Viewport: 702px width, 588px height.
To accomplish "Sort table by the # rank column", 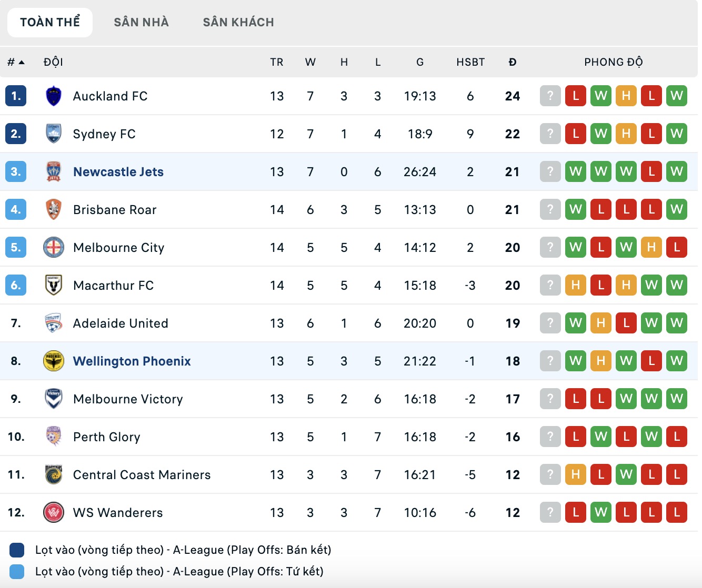I will 16,62.
